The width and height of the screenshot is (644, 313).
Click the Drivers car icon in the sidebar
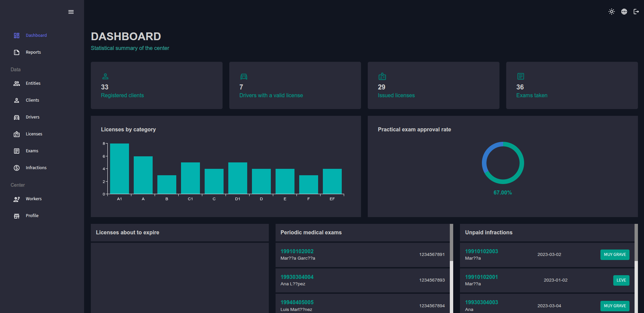17,117
